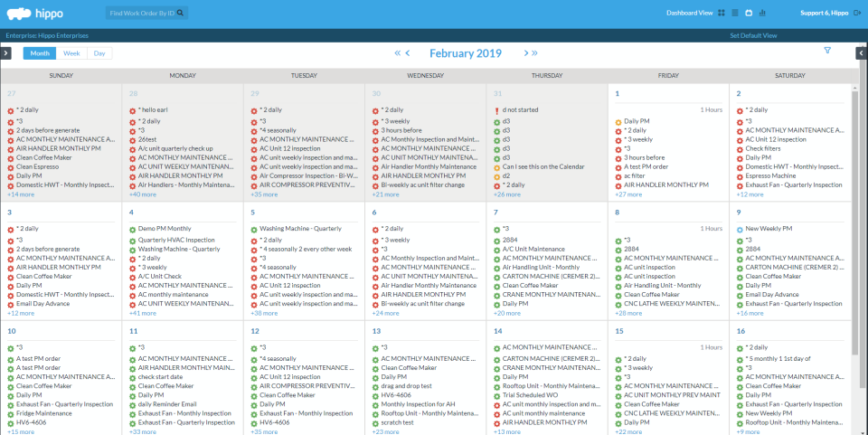Click date number 13 on Wednesday

[376, 331]
